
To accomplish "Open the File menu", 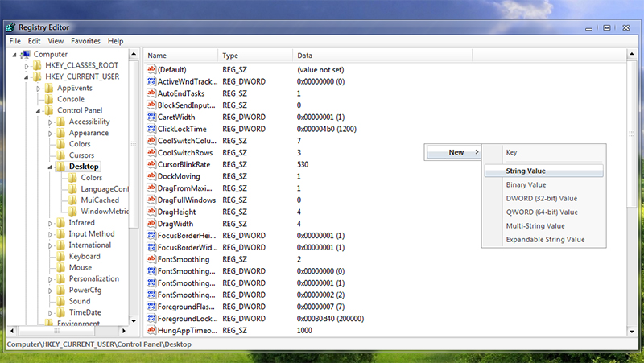I will [x=14, y=41].
